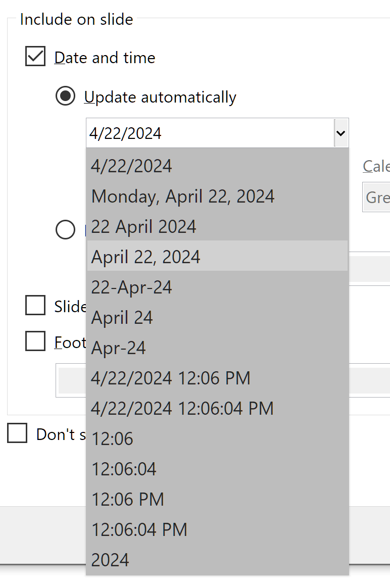Uncheck the Date and time checkbox

coord(35,57)
